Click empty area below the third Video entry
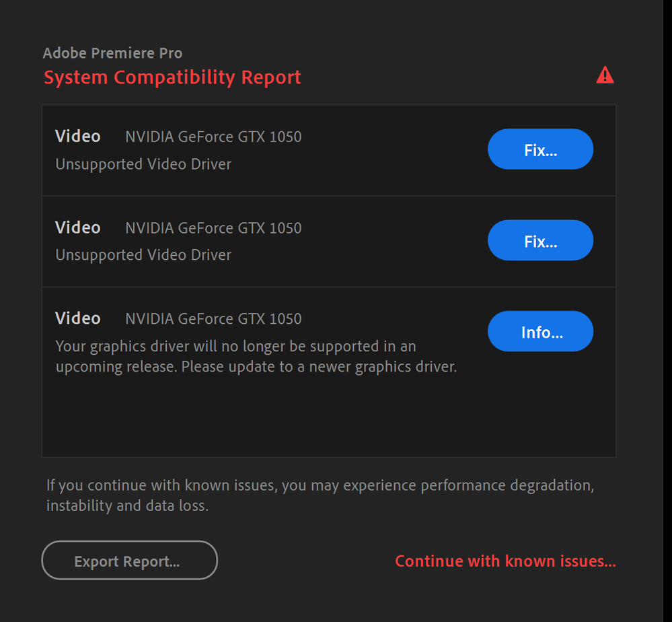Screen dimensions: 672x622 328,417
